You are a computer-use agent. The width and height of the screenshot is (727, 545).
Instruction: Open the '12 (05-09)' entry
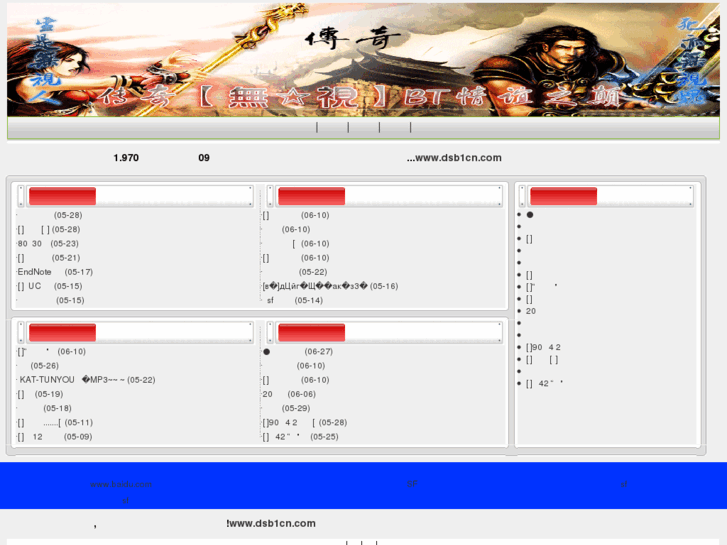(55, 437)
